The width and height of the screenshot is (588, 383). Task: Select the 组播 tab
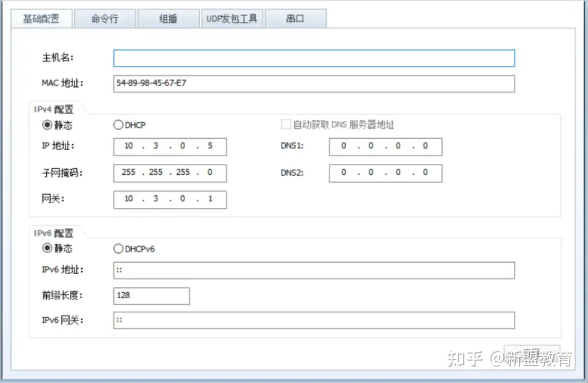click(x=168, y=18)
